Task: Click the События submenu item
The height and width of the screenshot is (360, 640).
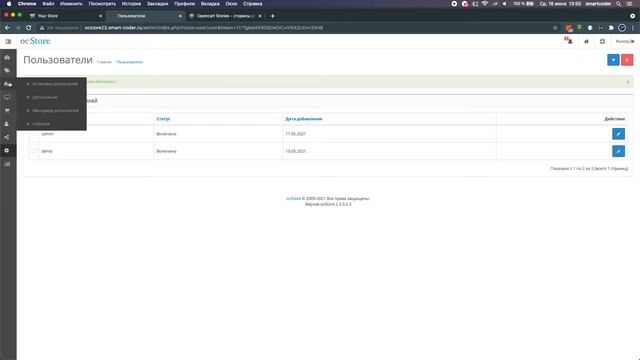Action: pos(41,124)
